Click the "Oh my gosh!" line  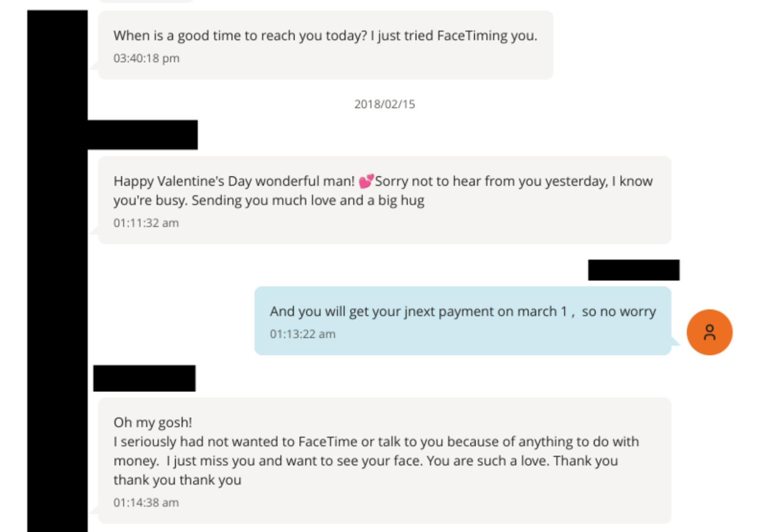pos(153,422)
